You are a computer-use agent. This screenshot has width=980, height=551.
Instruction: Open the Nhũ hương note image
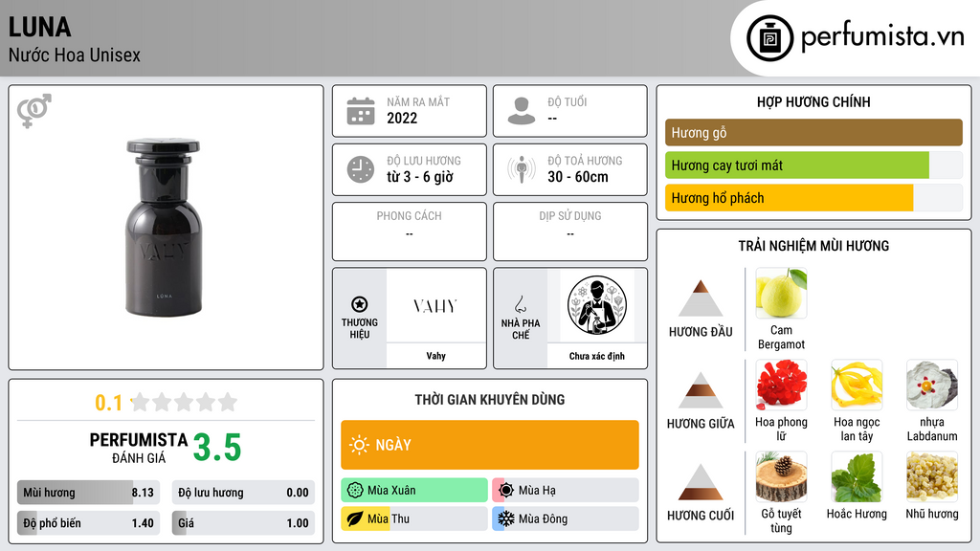pos(932,476)
